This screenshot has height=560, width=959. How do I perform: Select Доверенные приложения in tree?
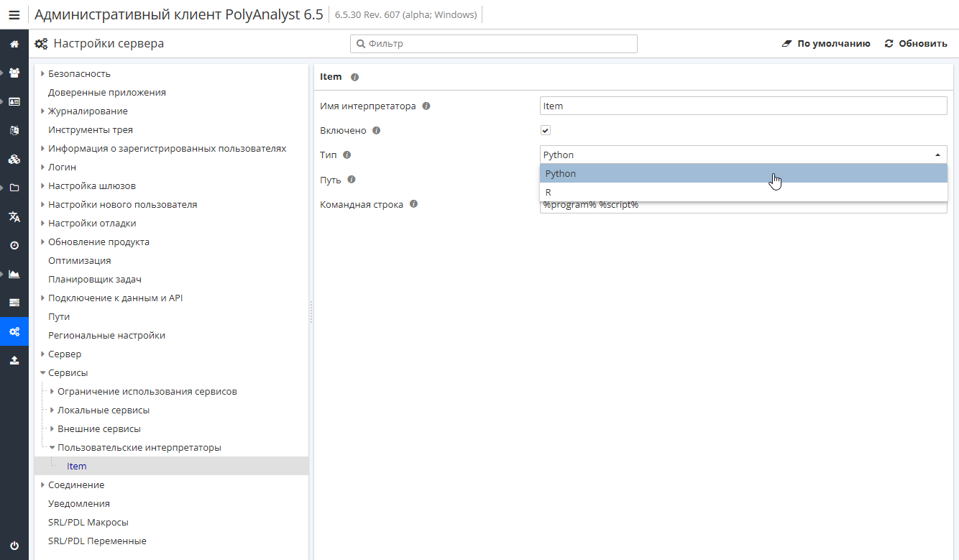point(107,92)
